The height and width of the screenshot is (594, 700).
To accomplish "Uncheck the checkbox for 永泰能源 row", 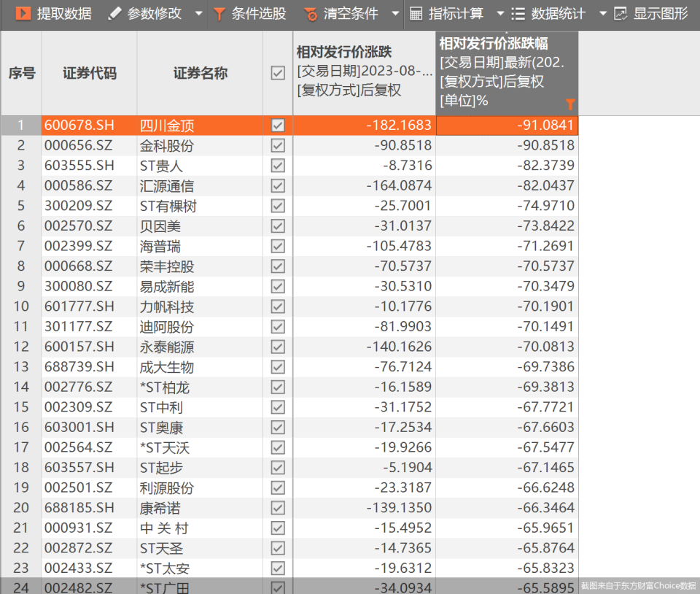I will pyautogui.click(x=278, y=347).
